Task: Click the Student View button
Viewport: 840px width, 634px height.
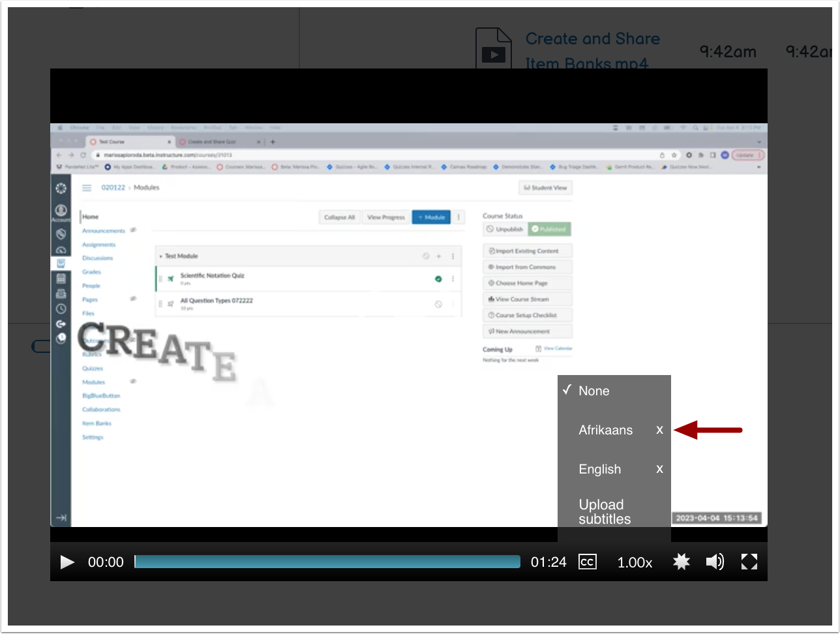Action: [x=545, y=187]
